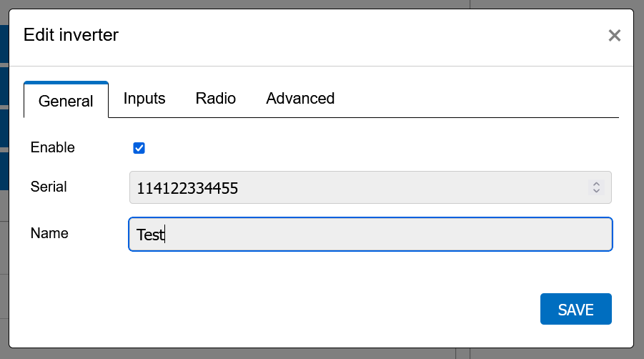Close the Edit inverter dialog with X
Viewport: 644px width, 359px height.
click(x=614, y=36)
